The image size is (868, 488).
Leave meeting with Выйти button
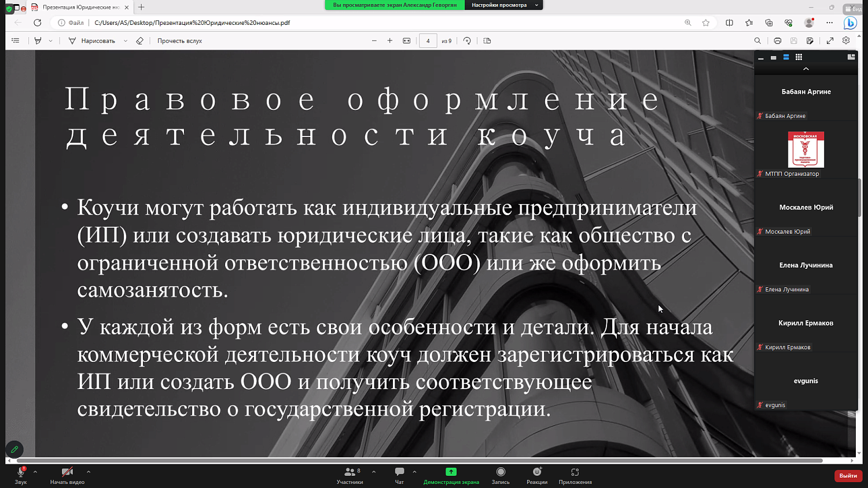click(848, 475)
